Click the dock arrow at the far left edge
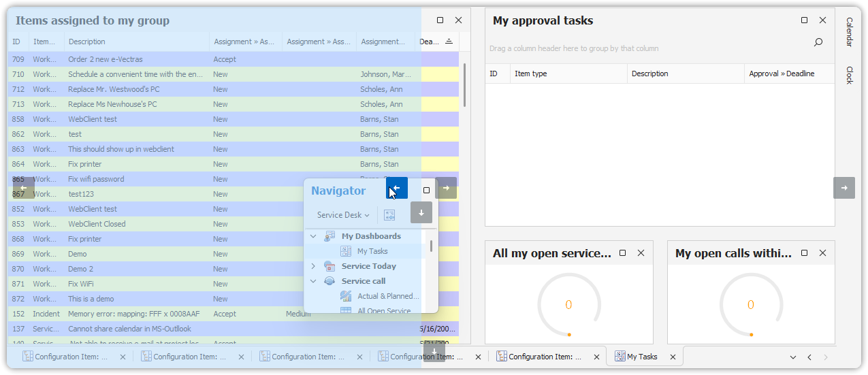Screen dimensions: 868x375 (x=24, y=188)
